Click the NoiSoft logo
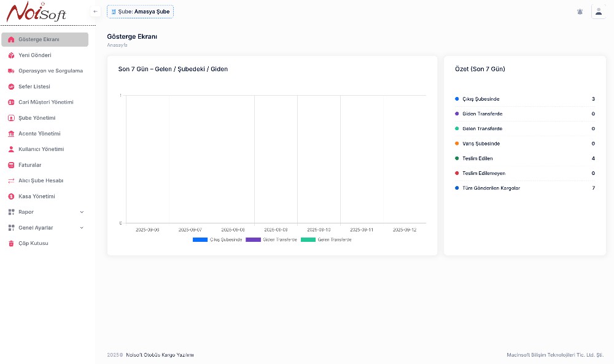 tap(37, 12)
